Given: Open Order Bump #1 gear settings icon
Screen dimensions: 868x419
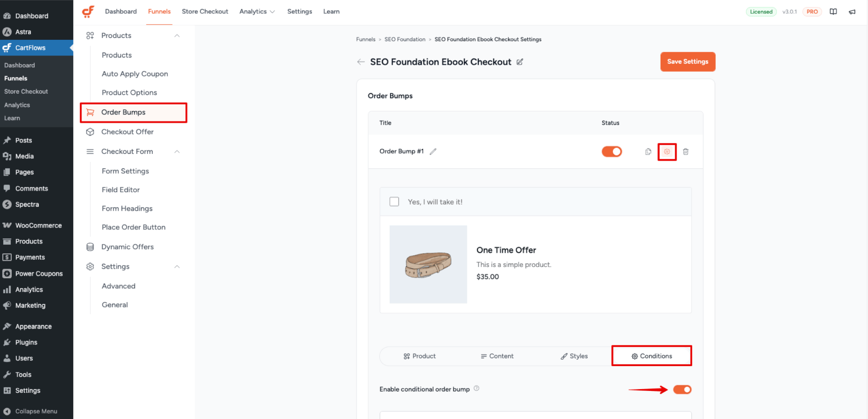Looking at the screenshot, I should (667, 152).
